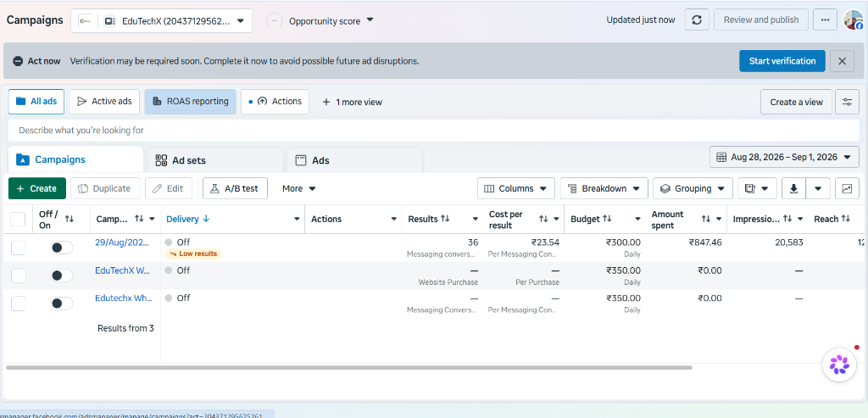868x418 pixels.
Task: Click the Edit button
Action: tap(169, 188)
